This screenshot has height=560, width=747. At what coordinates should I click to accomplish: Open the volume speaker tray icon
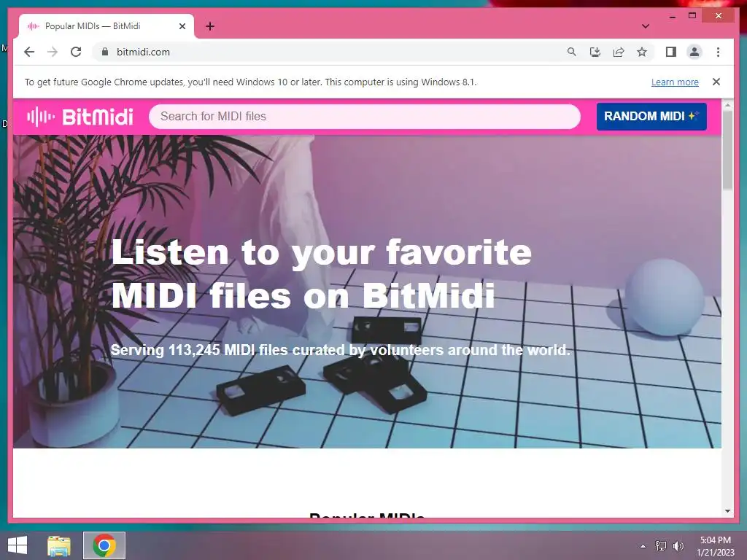pyautogui.click(x=678, y=546)
